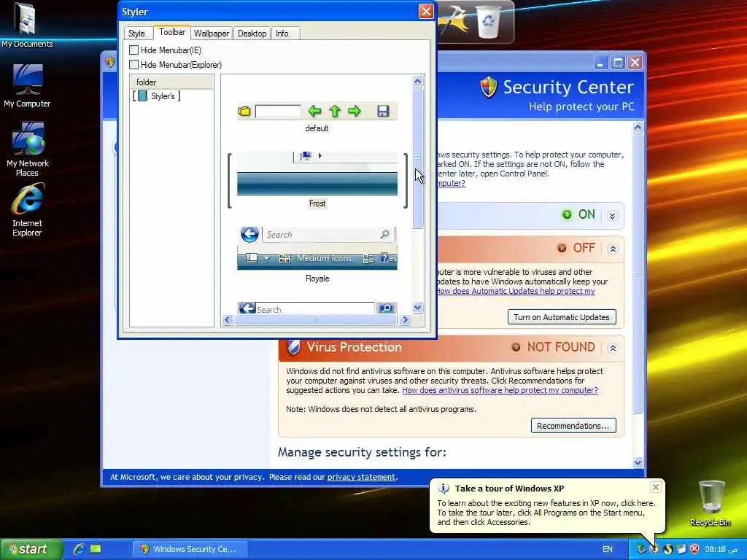Click the red security shield tray icon
The image size is (747, 560).
[695, 549]
